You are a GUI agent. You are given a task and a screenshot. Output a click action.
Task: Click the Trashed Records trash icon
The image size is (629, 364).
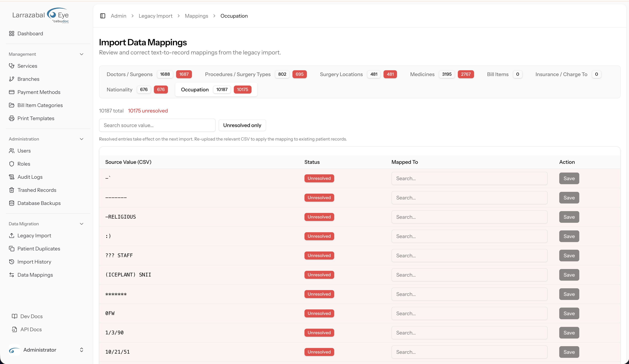click(x=11, y=190)
